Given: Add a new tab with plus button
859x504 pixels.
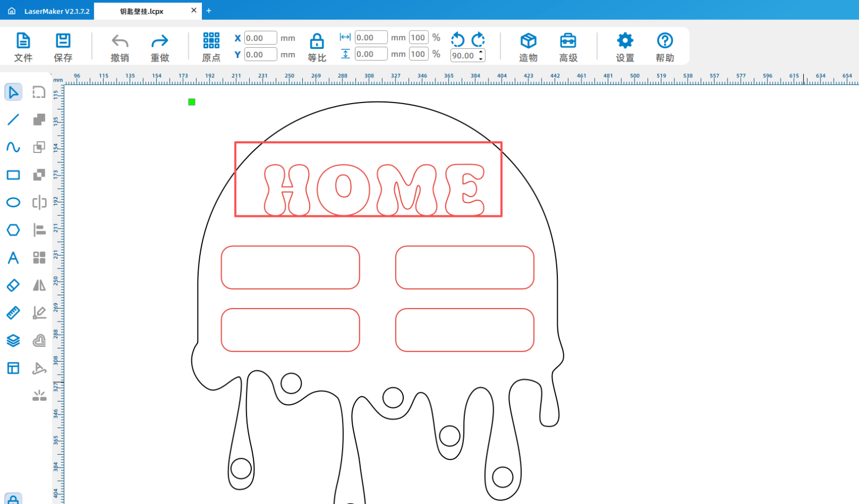Looking at the screenshot, I should click(x=209, y=11).
